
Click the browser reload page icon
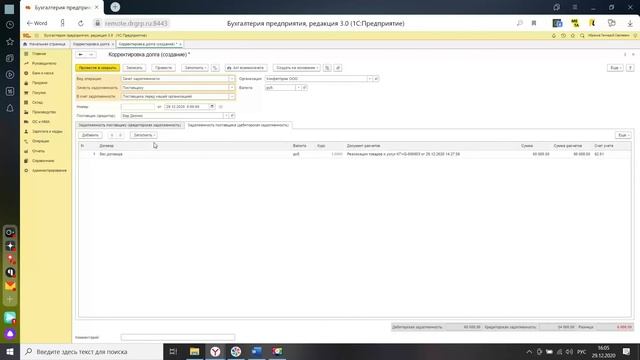[x=81, y=23]
